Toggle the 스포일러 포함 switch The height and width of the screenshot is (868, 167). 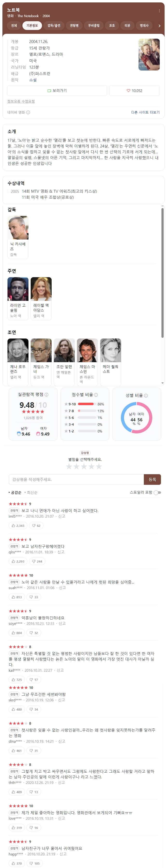click(157, 493)
